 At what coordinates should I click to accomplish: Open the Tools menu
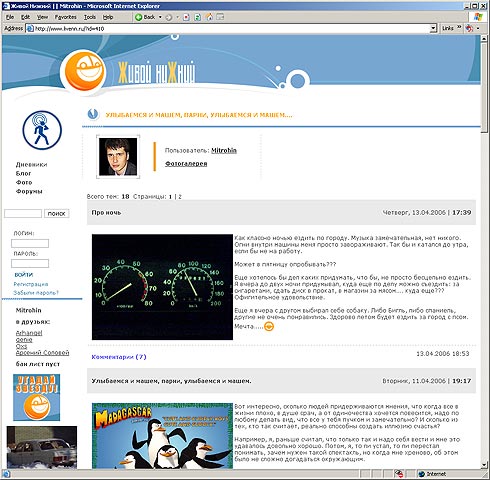pyautogui.click(x=90, y=17)
